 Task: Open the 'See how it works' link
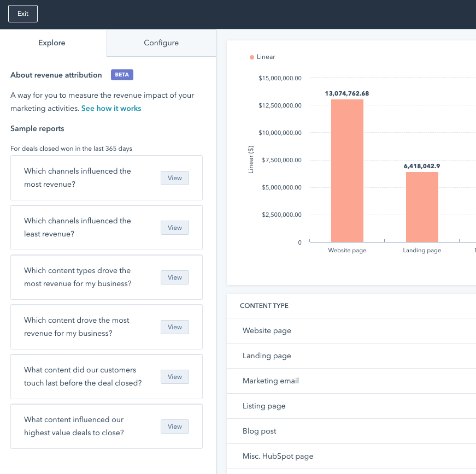pos(111,108)
